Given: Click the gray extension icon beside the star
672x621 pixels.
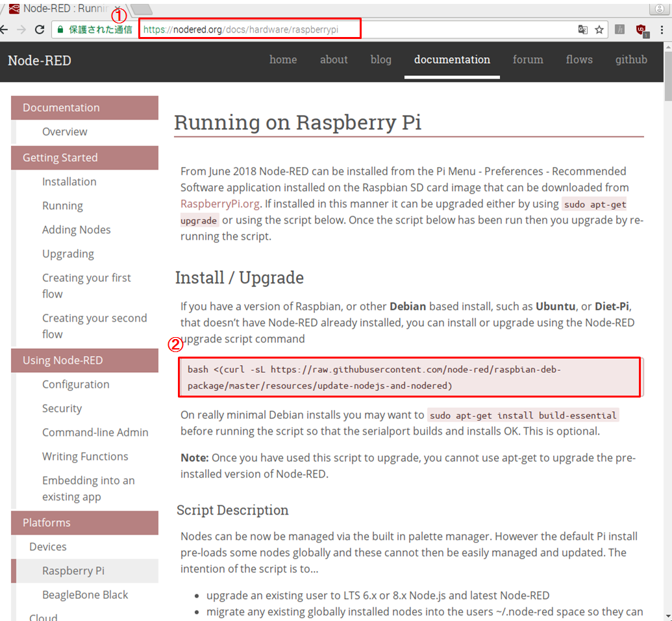Looking at the screenshot, I should (619, 29).
